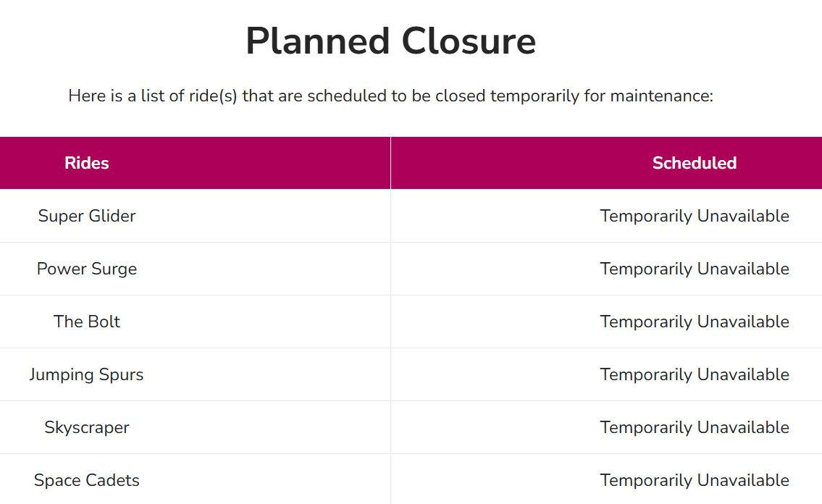
Task: Click Skyscraper's Temporarily Unavailable status
Action: point(695,427)
